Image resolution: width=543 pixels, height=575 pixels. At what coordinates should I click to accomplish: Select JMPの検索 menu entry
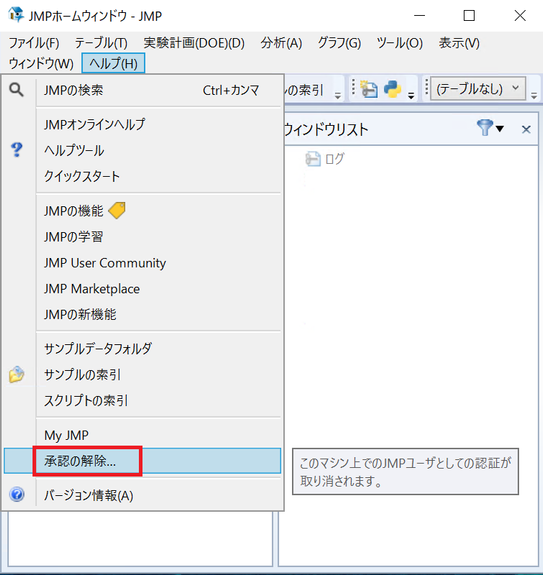pyautogui.click(x=142, y=90)
